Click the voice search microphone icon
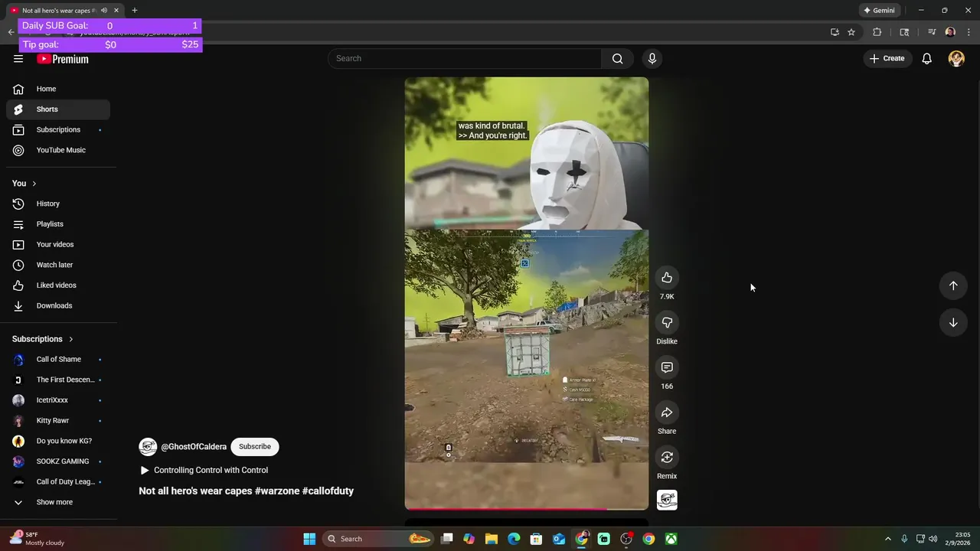The width and height of the screenshot is (980, 551). pyautogui.click(x=652, y=58)
